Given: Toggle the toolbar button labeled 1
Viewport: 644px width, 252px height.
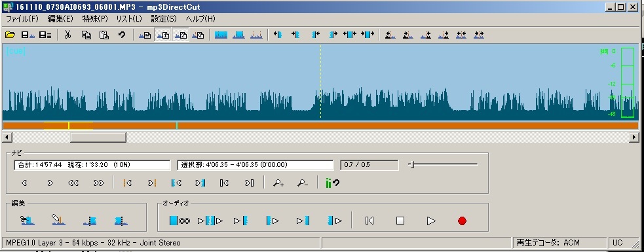Looking at the screenshot, I should click(162, 35).
